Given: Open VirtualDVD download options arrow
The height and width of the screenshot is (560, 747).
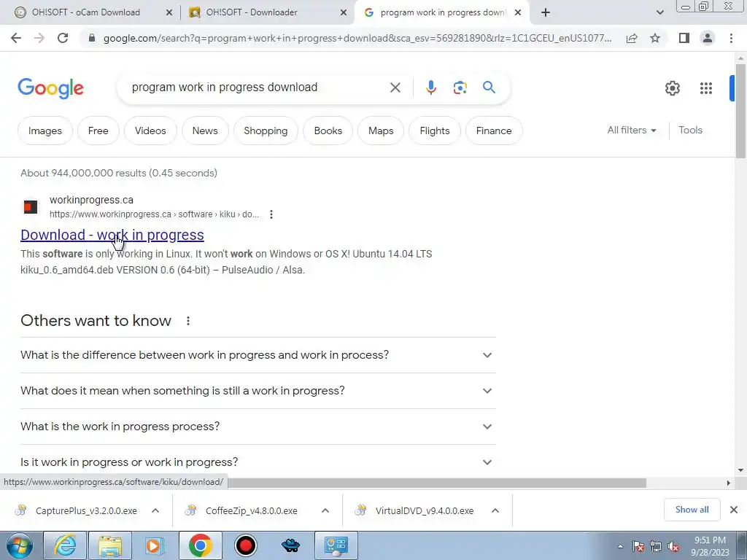Looking at the screenshot, I should point(495,510).
